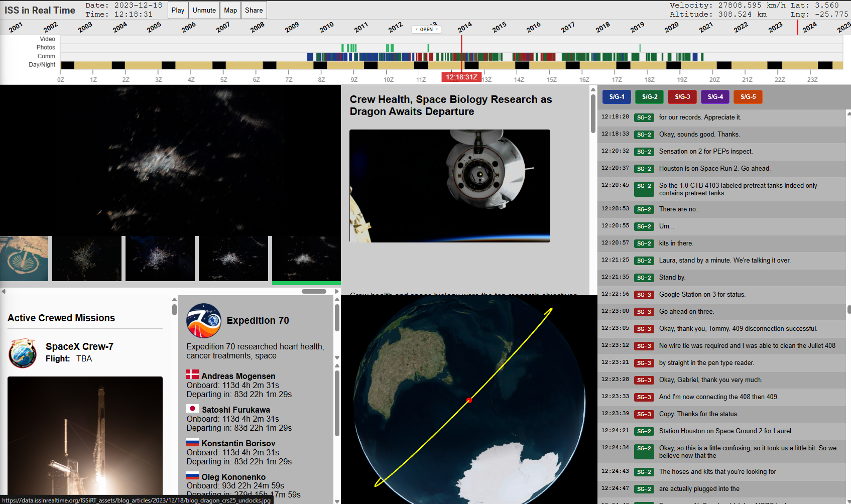
Task: Click the Russia flag by Oleg Kononenko
Action: pos(193,475)
